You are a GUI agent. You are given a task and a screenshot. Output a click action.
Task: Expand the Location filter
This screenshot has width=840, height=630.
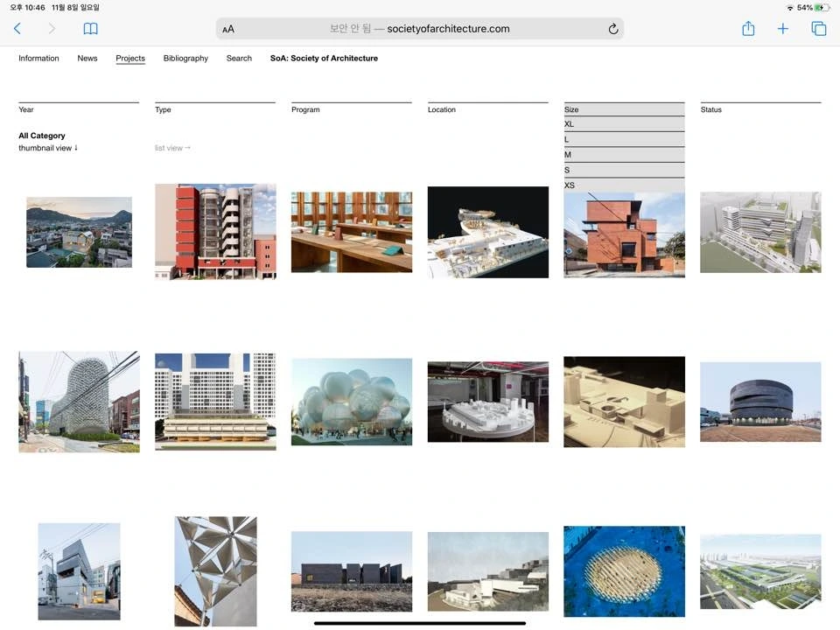[x=488, y=109]
